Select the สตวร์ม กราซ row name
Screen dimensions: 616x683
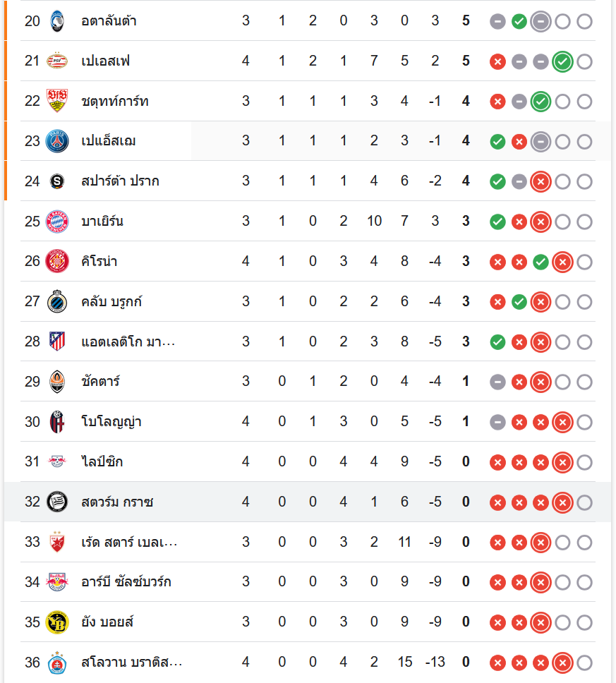click(117, 502)
